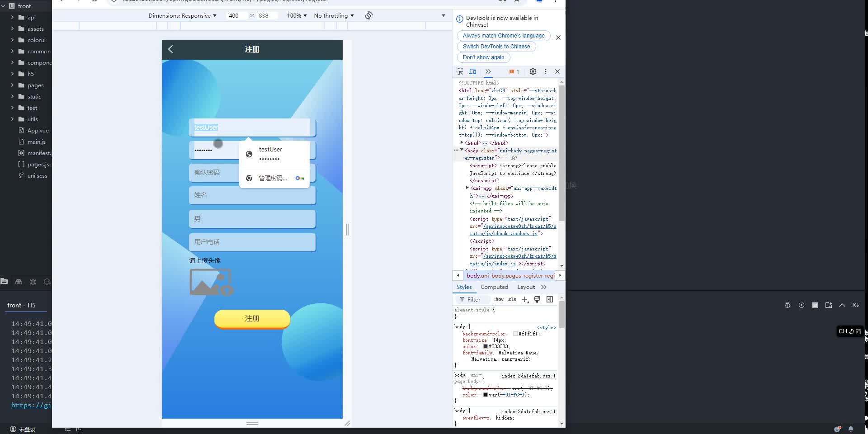
Task: Open DevTools settings gear
Action: coord(533,71)
